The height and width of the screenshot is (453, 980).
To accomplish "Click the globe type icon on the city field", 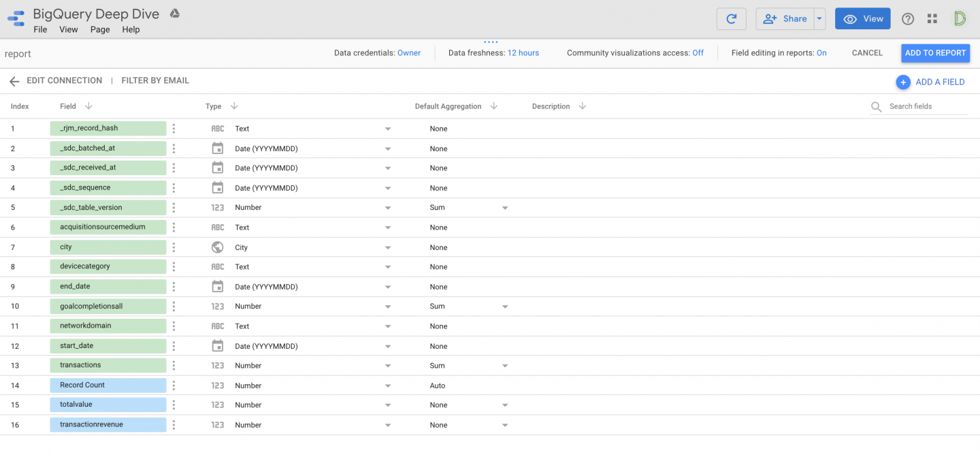I will pyautogui.click(x=218, y=247).
